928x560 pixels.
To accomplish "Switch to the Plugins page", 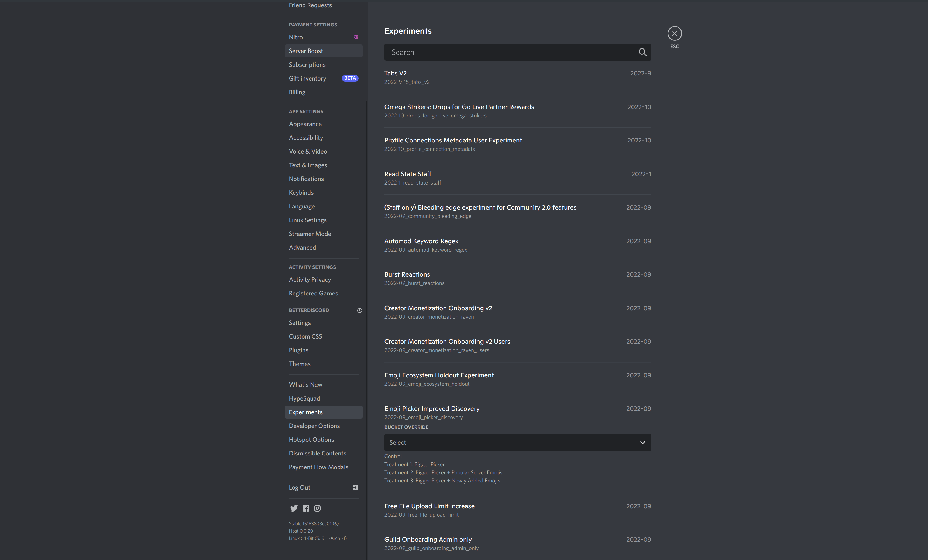I will (x=298, y=350).
